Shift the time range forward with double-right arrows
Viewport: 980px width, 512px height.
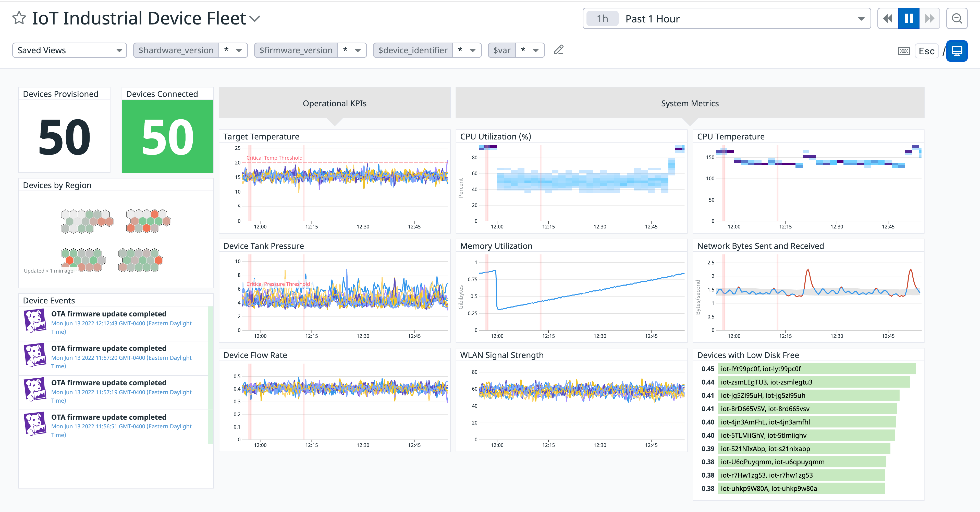[x=930, y=18]
